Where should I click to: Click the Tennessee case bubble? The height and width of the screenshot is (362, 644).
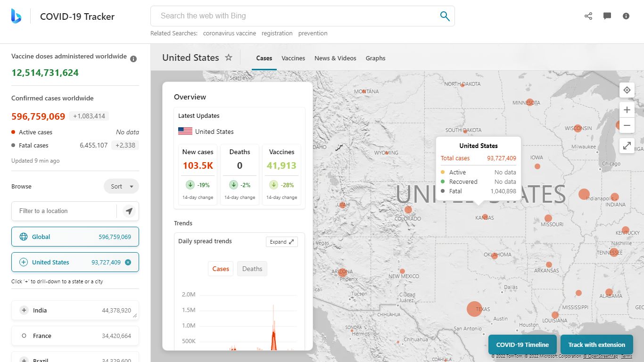(x=614, y=252)
